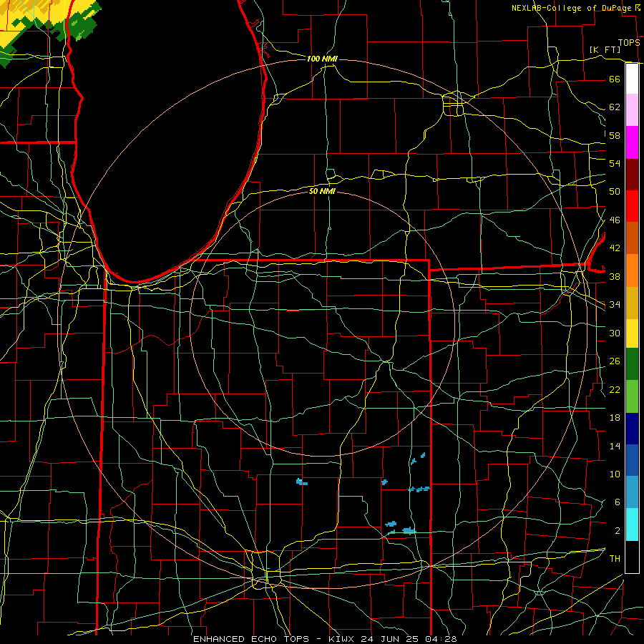
Task: Click the 2 legend value
Action: (617, 531)
